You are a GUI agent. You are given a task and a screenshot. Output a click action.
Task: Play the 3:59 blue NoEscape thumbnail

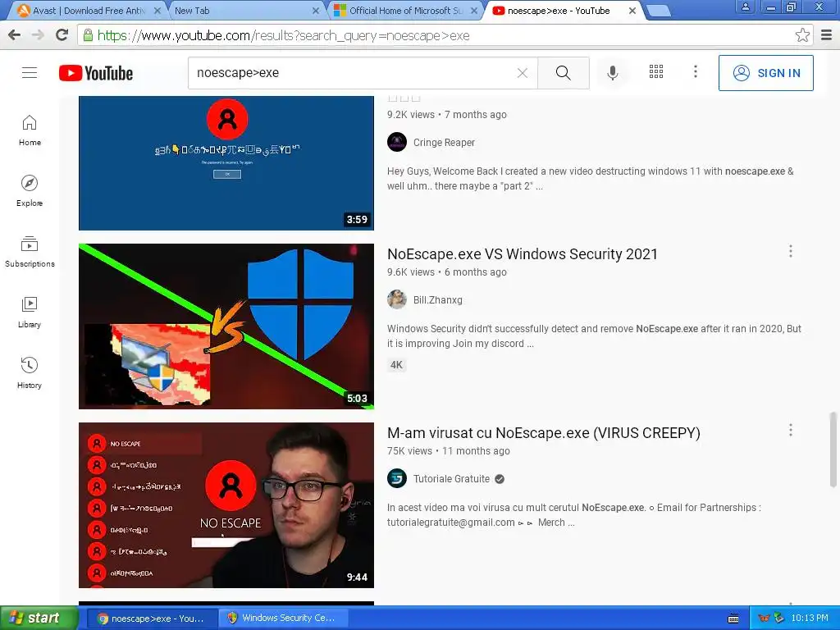pyautogui.click(x=226, y=163)
